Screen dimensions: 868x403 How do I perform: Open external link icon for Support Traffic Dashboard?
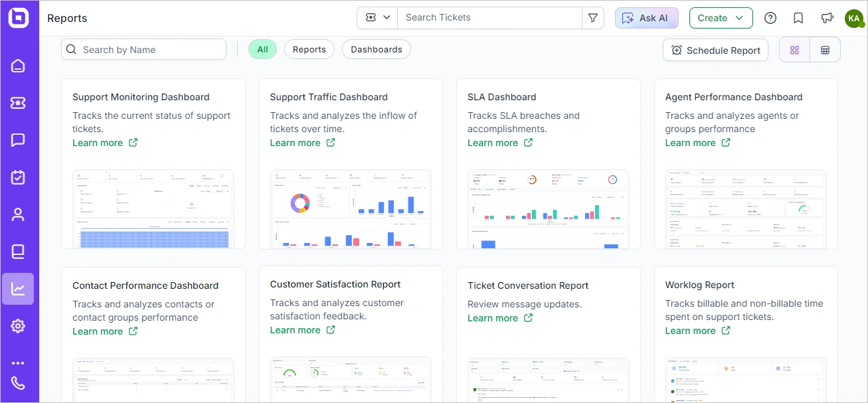tap(331, 142)
